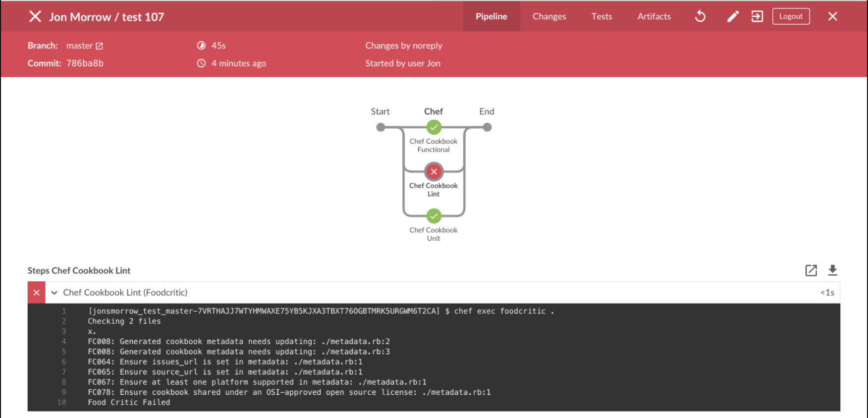The image size is (868, 418).
Task: Click the FC065 source_url log line
Action: pos(225,371)
